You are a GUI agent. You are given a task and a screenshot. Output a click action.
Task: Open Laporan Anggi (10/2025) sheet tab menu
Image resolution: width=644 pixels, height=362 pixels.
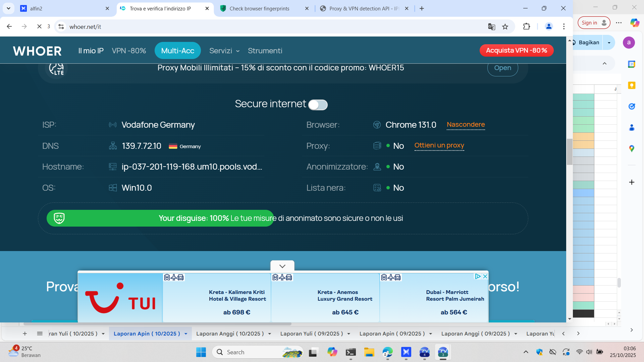[270, 334]
